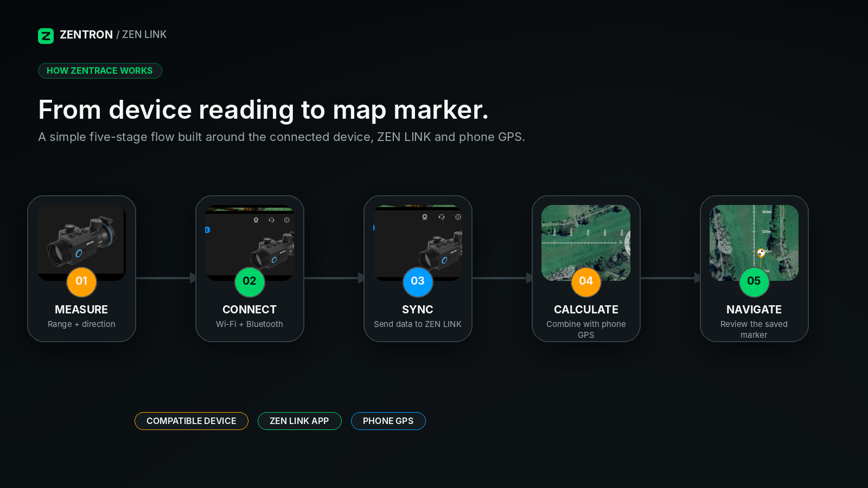Click the MEASURE step title
The image size is (868, 488).
tap(81, 310)
